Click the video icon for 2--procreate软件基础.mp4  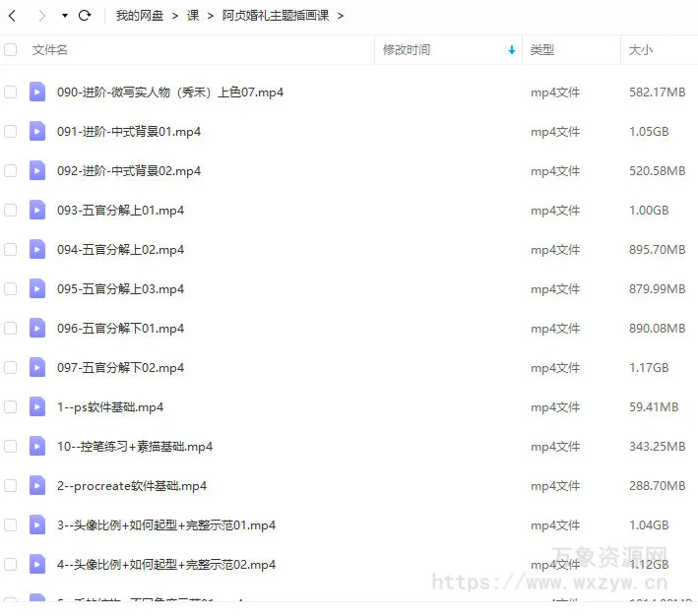coord(37,485)
